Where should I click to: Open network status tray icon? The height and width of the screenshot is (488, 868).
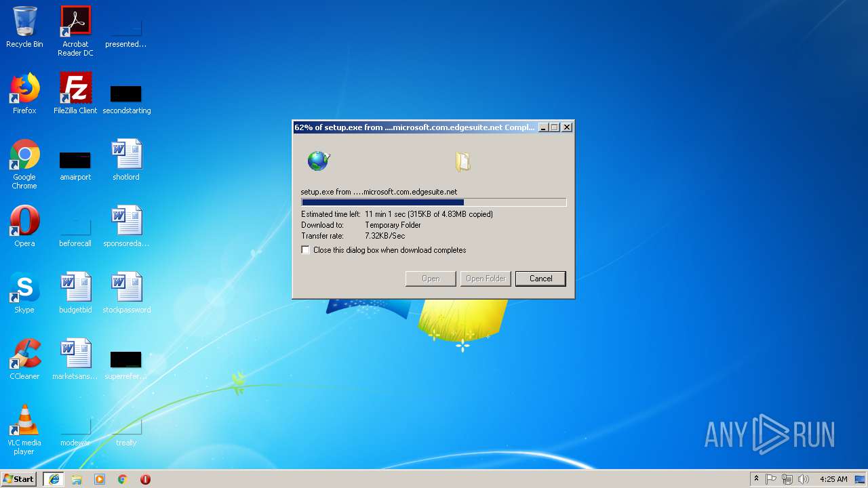tap(787, 479)
